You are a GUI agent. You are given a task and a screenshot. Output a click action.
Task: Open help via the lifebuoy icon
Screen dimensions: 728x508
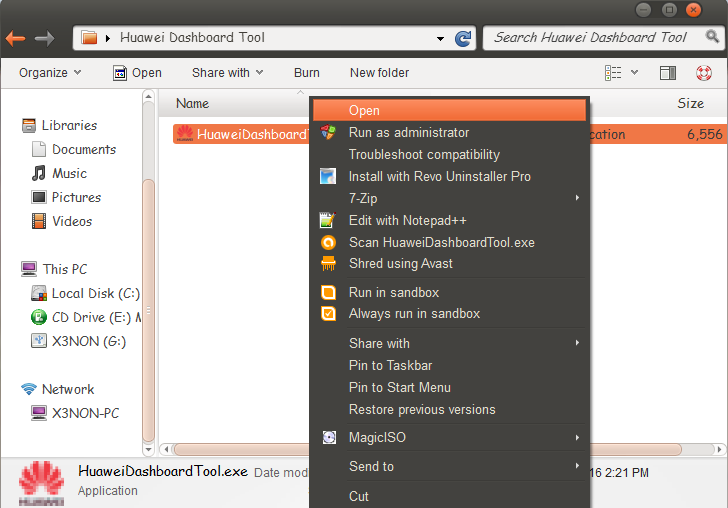tap(704, 73)
